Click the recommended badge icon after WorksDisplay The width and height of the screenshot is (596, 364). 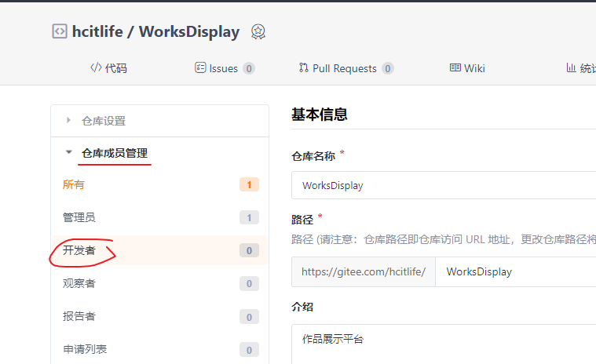258,32
